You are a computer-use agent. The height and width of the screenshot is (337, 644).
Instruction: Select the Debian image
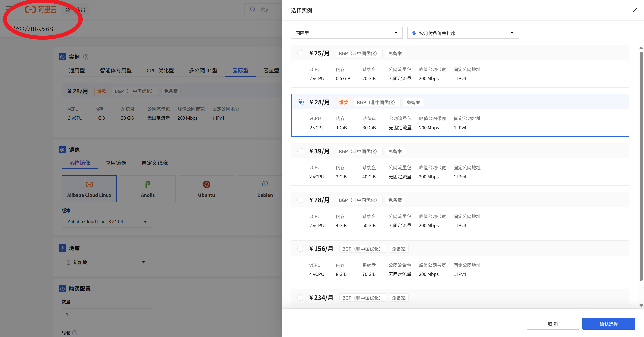260,189
